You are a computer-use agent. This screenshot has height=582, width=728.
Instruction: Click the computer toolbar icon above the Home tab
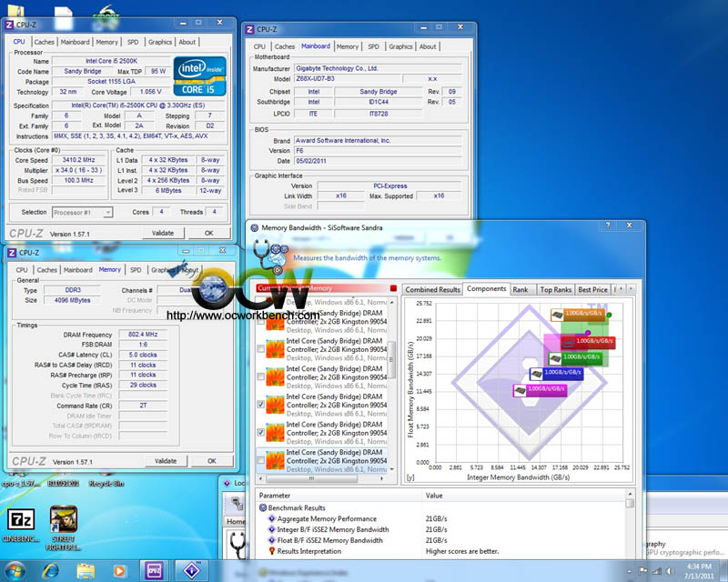tap(238, 503)
